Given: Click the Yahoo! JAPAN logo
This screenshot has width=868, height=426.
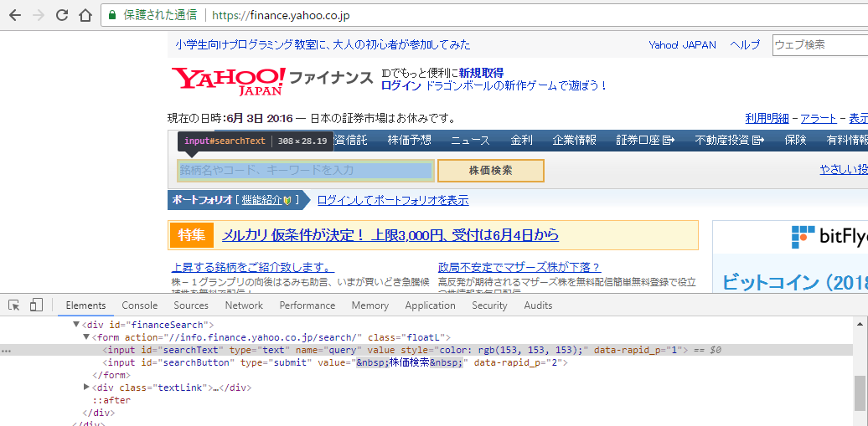Looking at the screenshot, I should [229, 81].
